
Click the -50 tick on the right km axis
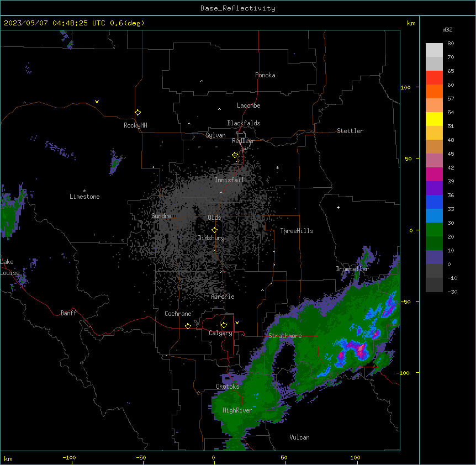(405, 302)
